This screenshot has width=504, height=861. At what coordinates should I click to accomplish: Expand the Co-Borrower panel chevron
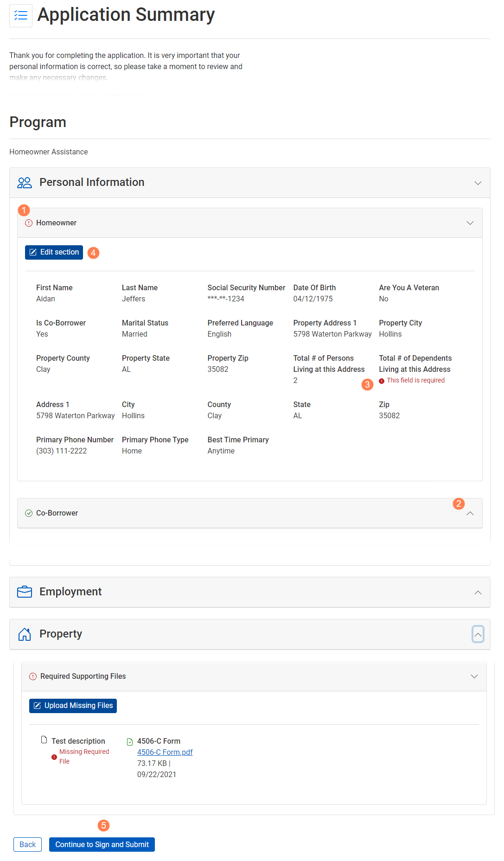pyautogui.click(x=470, y=513)
